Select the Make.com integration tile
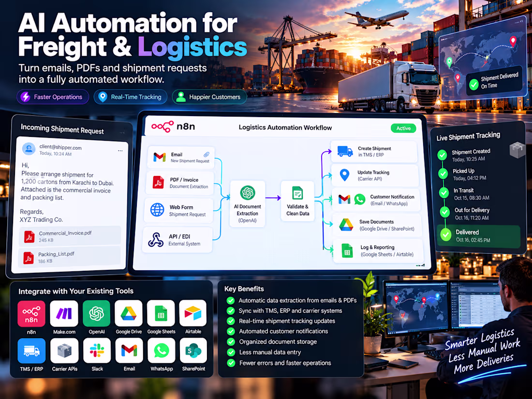The height and width of the screenshot is (399, 532). pos(64,313)
